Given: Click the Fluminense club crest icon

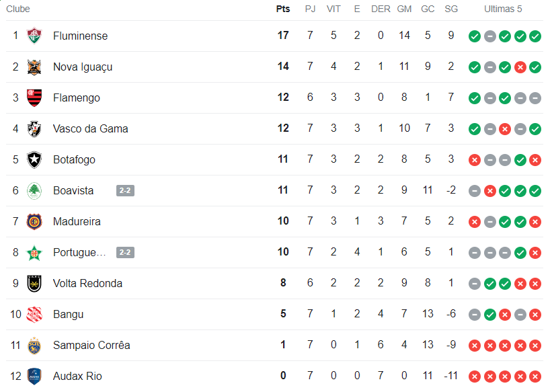Looking at the screenshot, I should point(34,36).
